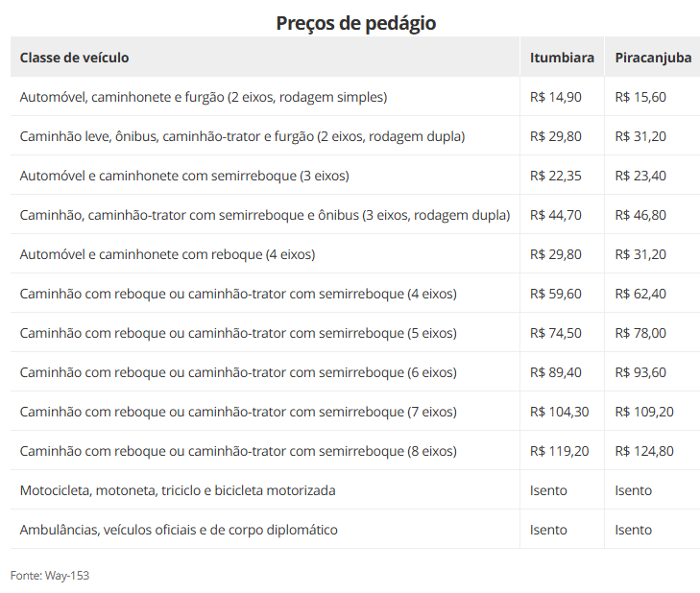
Task: Click the Piracanjuba price R$ 46,80
Action: point(640,215)
